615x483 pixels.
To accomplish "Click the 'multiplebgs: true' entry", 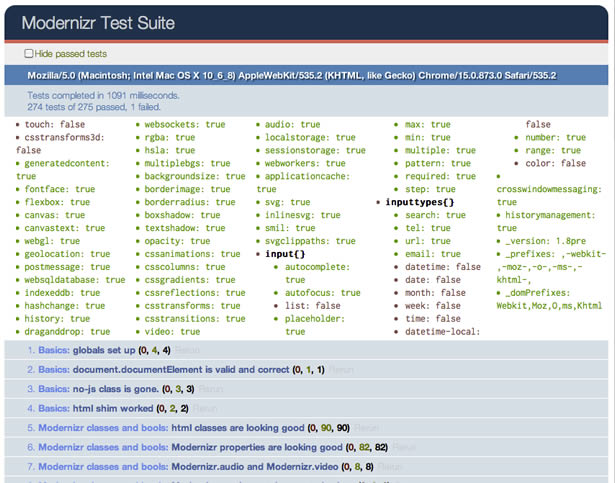I will click(187, 163).
